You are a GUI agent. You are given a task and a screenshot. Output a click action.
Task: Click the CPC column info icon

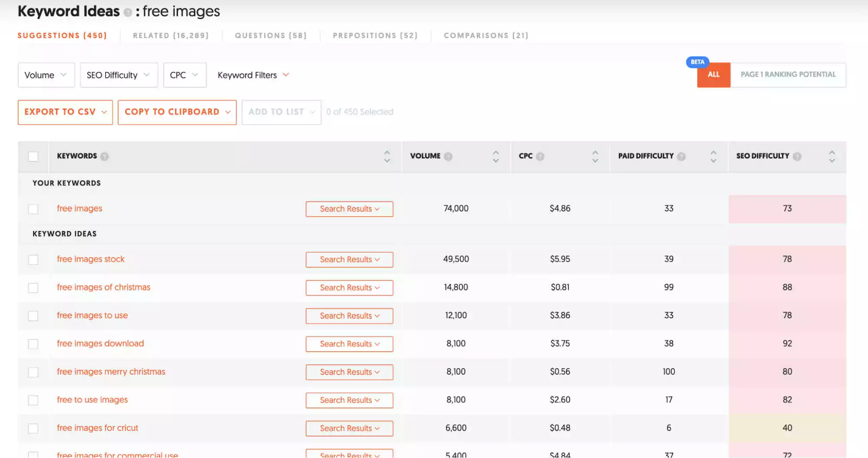click(540, 156)
